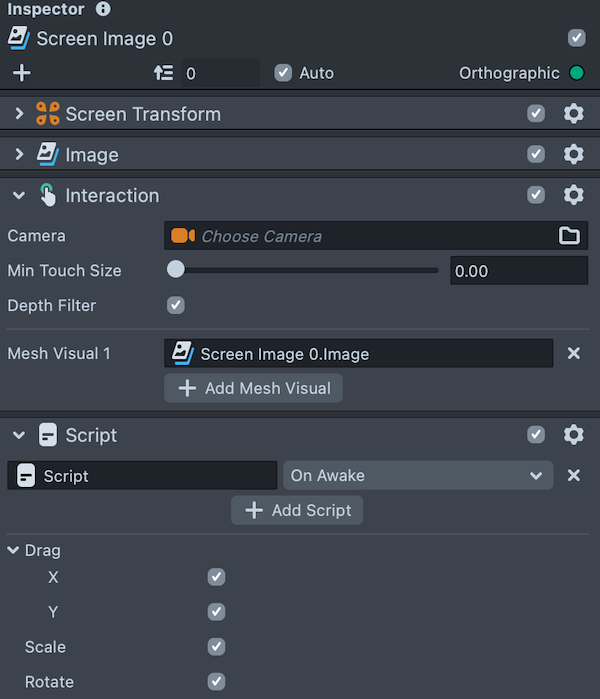The width and height of the screenshot is (600, 699).
Task: Open Script component settings gear
Action: pos(573,435)
